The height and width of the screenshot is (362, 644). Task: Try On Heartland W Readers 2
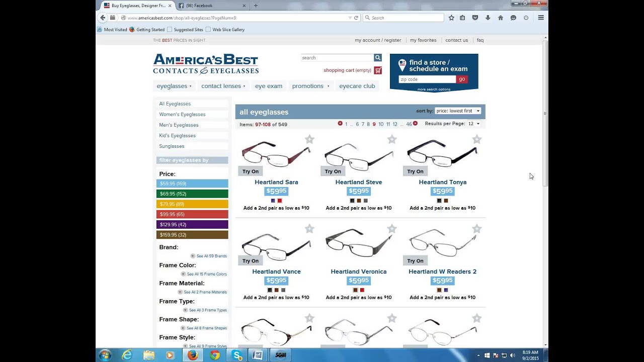pyautogui.click(x=416, y=261)
